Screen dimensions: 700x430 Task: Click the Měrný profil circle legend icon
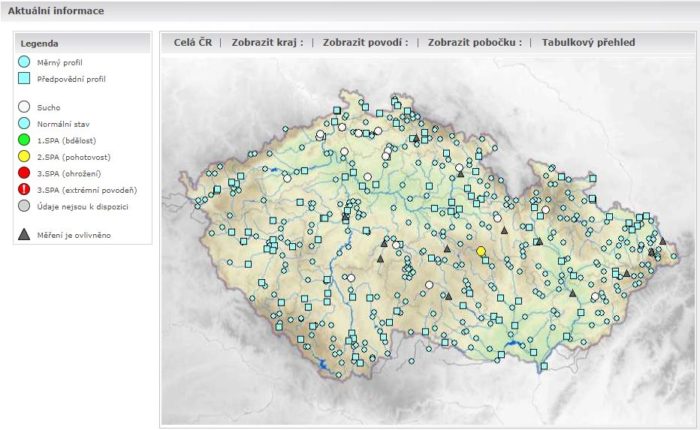pyautogui.click(x=24, y=62)
